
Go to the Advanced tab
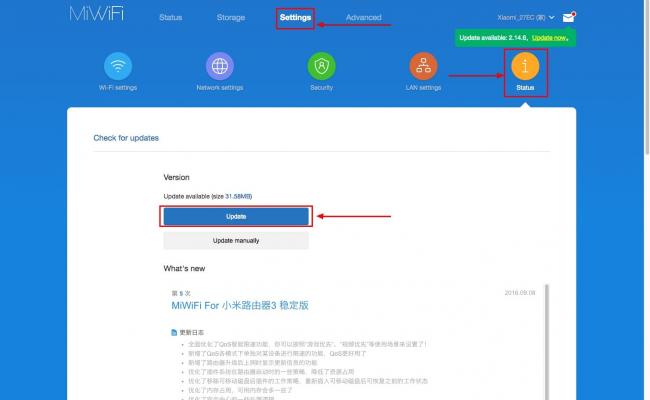363,18
